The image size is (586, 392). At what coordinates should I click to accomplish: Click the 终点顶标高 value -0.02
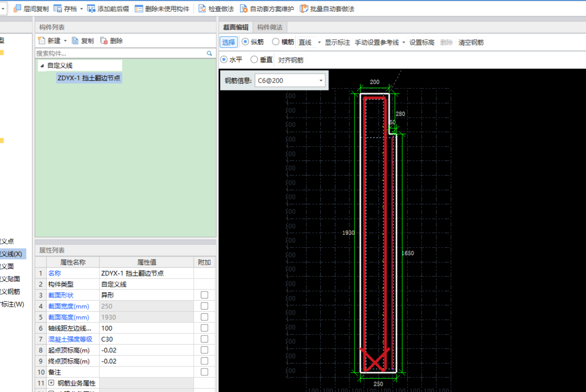109,361
